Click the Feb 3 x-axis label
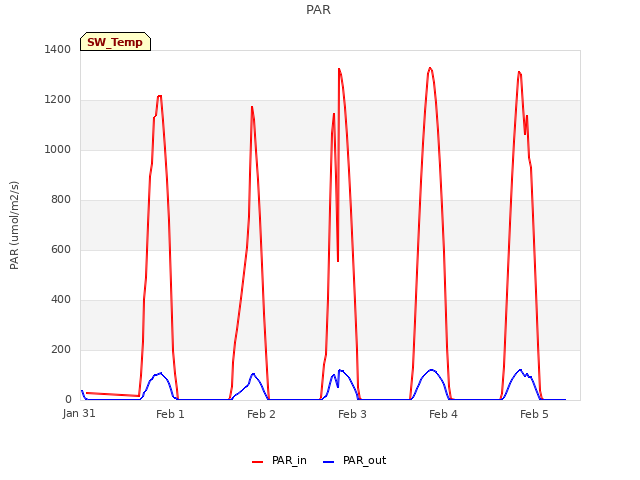This screenshot has height=480, width=640. pos(352,414)
